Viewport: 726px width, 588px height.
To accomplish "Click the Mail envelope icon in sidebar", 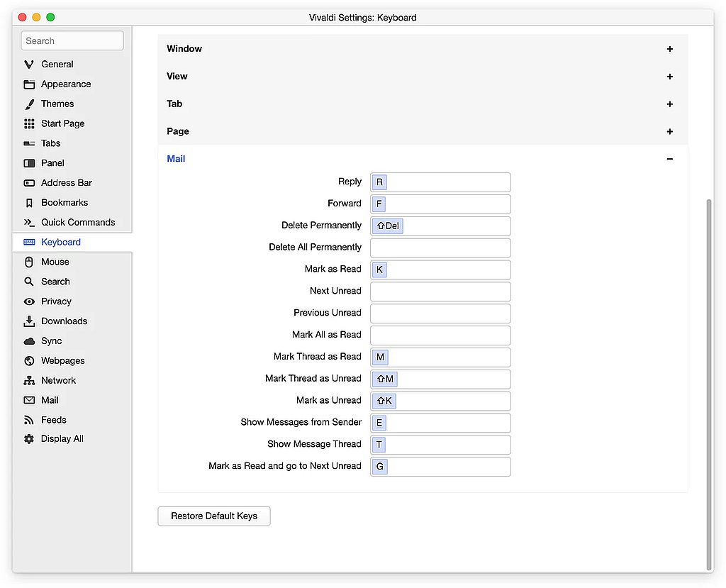I will pos(29,400).
